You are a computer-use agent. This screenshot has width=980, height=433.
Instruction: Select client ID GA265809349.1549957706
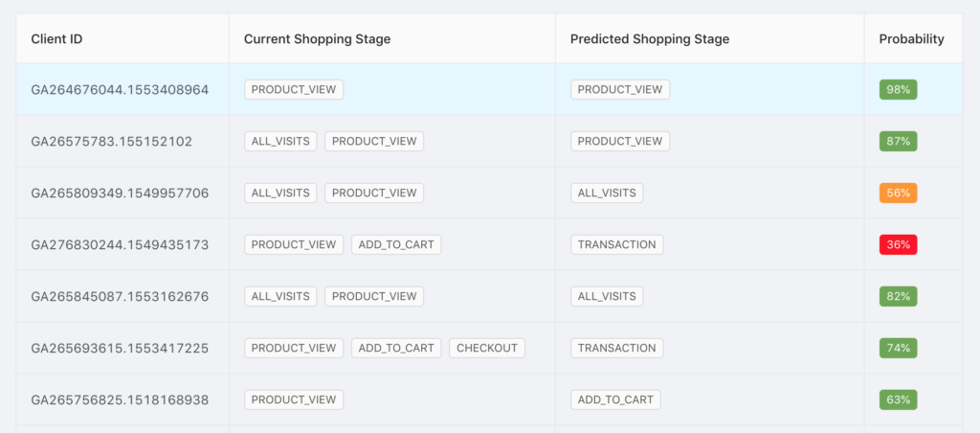point(120,193)
